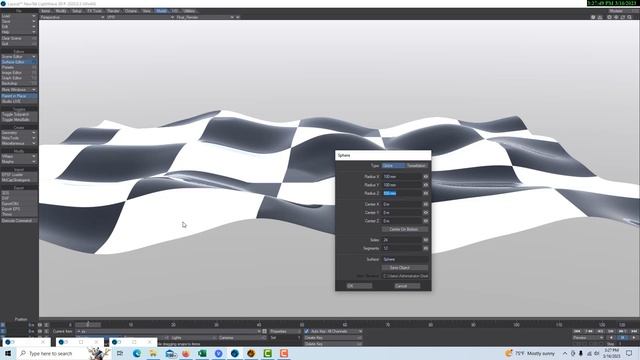Viewport: 640px width, 360px height.
Task: Open the Final_Render viewport mode dropdown
Action: pyautogui.click(x=205, y=17)
